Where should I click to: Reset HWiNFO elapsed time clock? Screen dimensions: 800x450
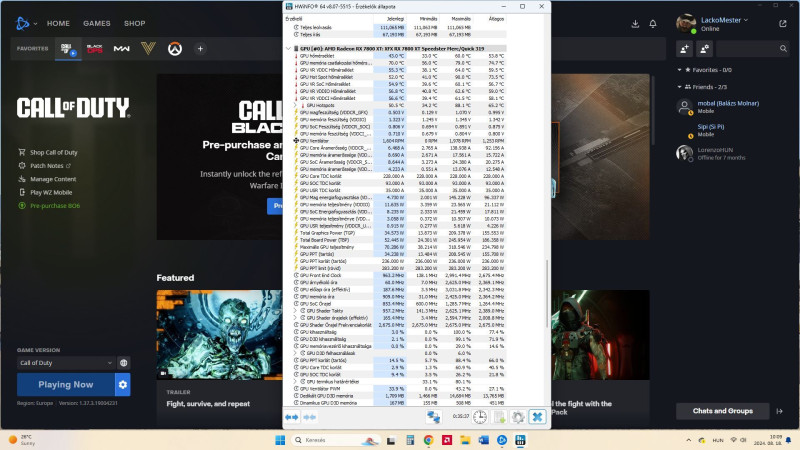480,417
